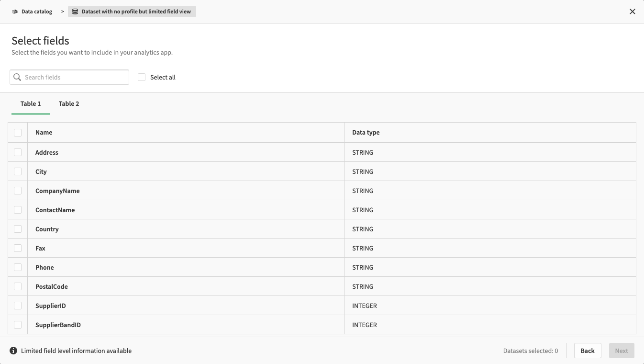644x364 pixels.
Task: Click Limited field level information available text
Action: click(76, 351)
